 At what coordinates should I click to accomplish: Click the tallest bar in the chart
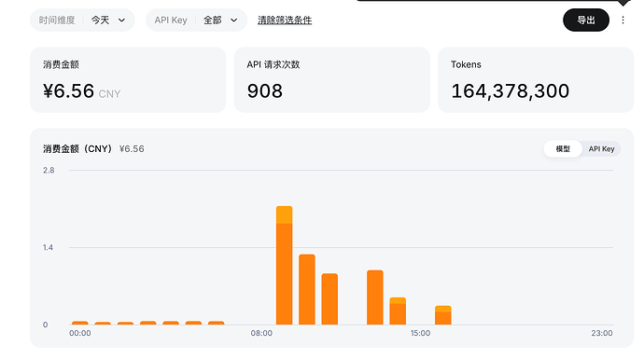click(x=285, y=265)
